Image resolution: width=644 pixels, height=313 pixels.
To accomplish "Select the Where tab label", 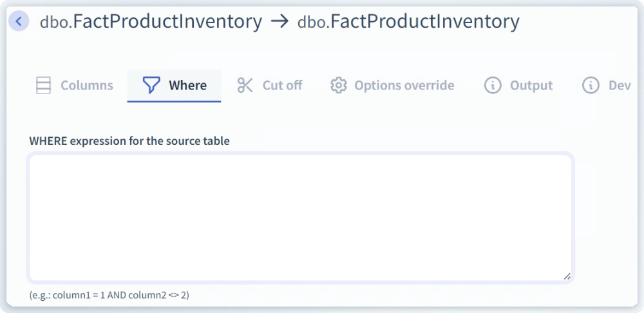I will coord(187,86).
